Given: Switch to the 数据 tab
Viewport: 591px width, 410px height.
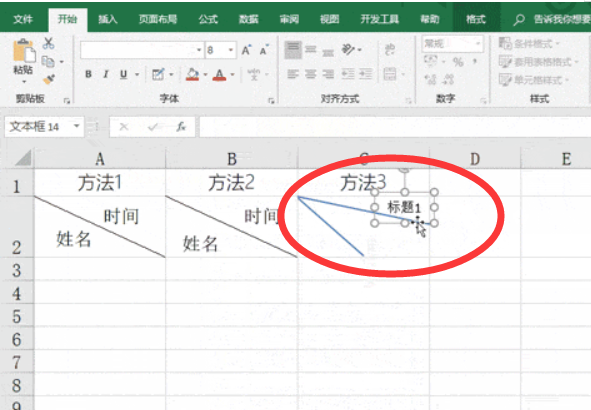Looking at the screenshot, I should pyautogui.click(x=249, y=19).
